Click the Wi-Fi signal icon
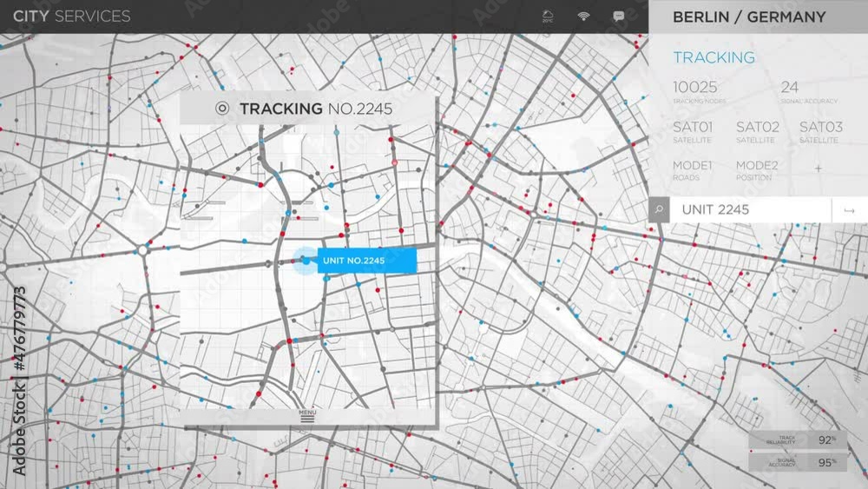The width and height of the screenshot is (868, 489). [583, 16]
